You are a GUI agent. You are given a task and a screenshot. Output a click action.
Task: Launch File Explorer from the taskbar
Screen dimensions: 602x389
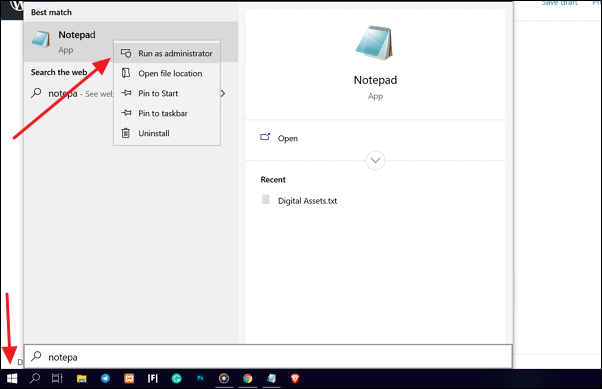click(81, 379)
